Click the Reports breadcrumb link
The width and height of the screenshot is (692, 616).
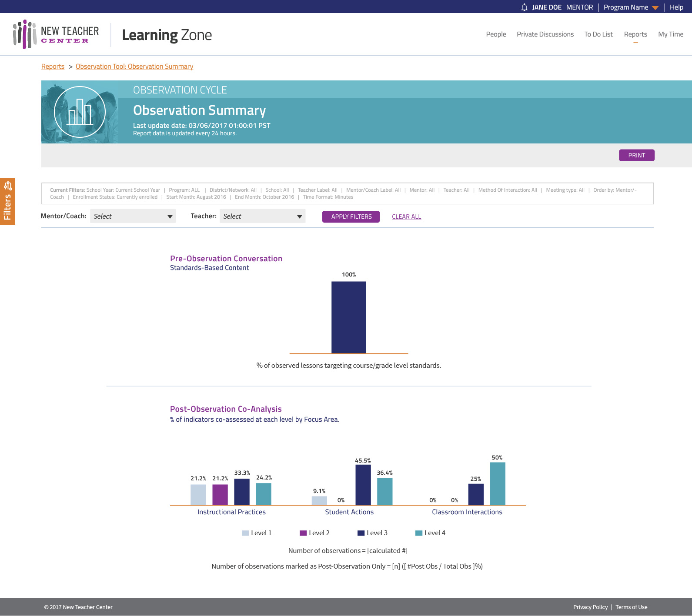tap(53, 67)
